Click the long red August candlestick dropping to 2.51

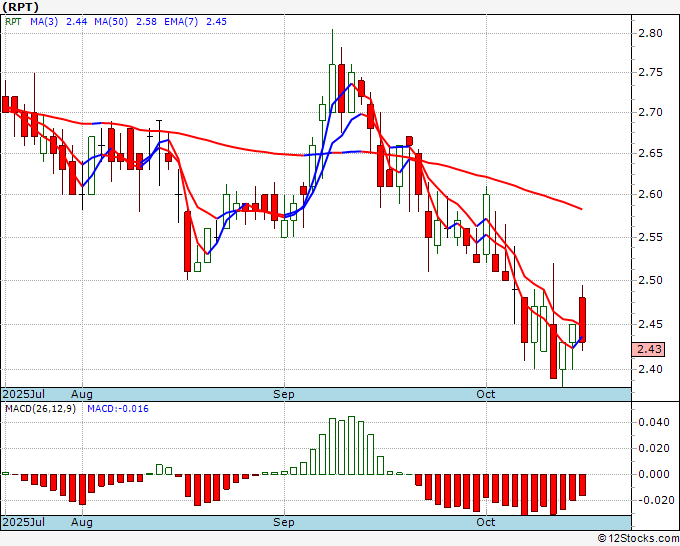tap(187, 242)
